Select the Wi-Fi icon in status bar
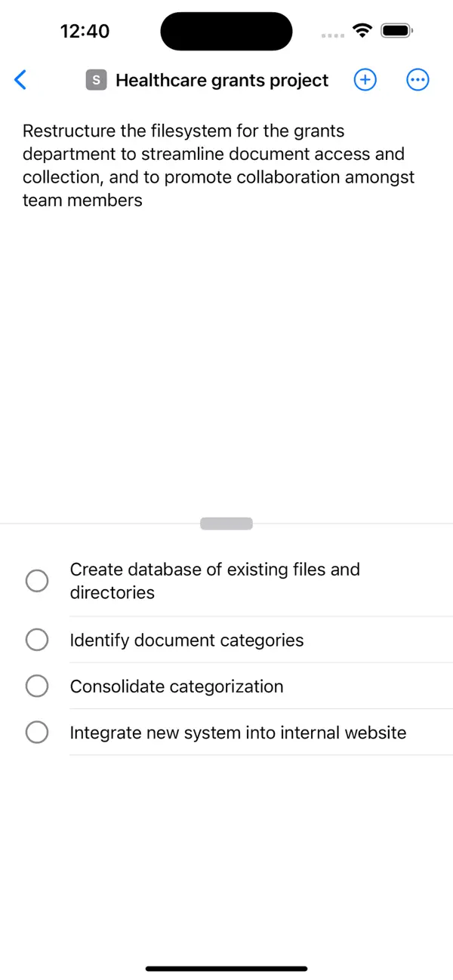This screenshot has width=453, height=980. click(362, 30)
